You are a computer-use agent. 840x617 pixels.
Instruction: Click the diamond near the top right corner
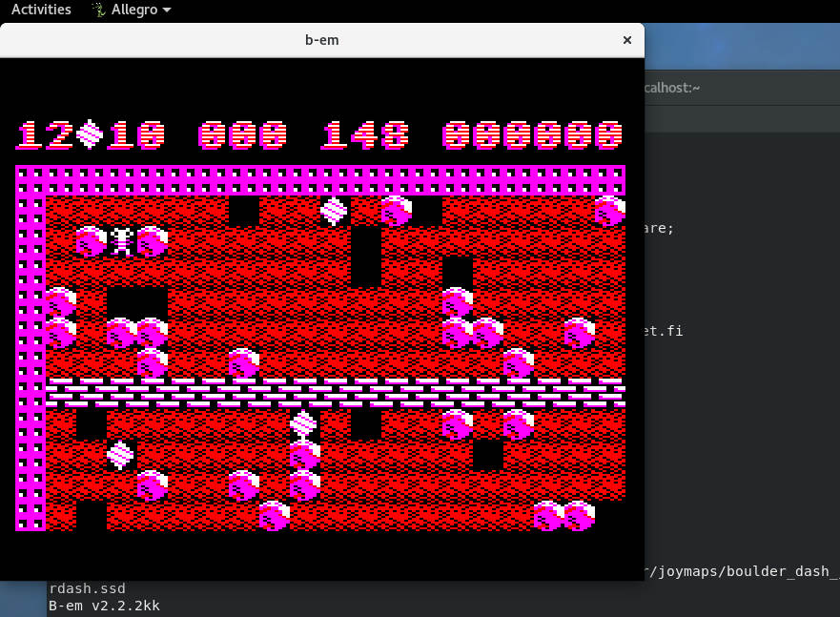(612, 210)
